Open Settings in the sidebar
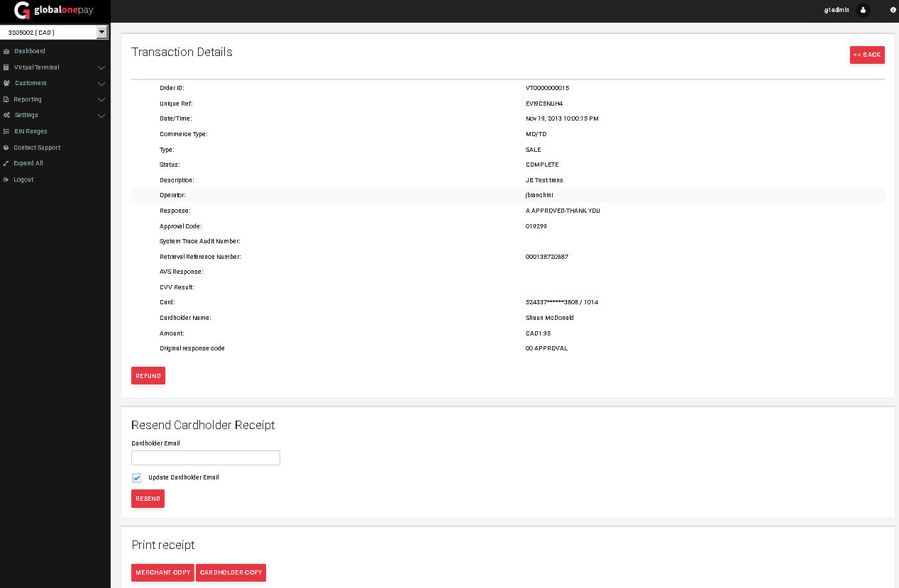899x588 pixels. (26, 115)
